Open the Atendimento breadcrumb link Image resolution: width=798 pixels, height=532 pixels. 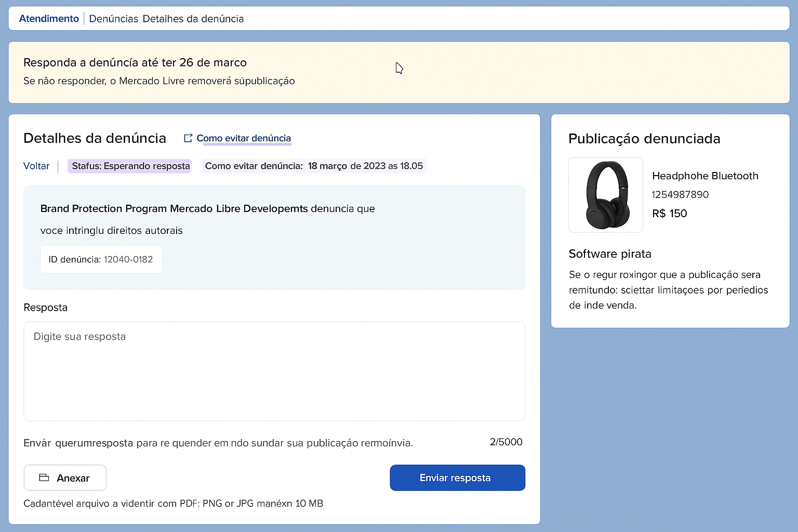[49, 19]
